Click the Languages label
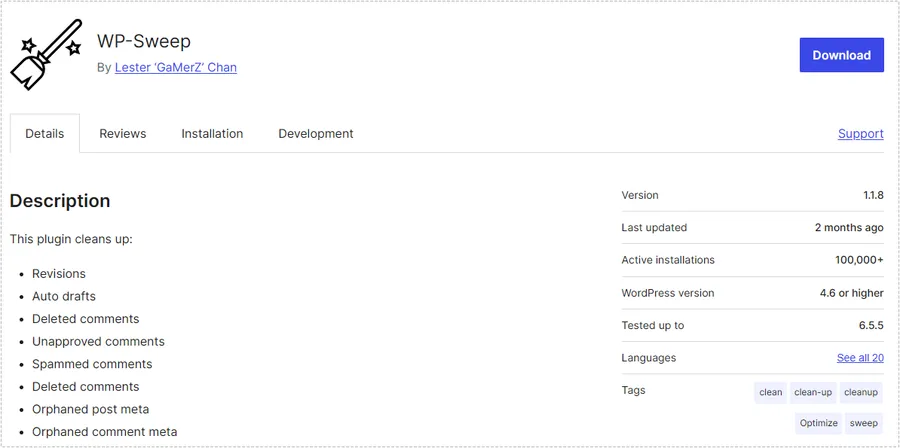 649,358
